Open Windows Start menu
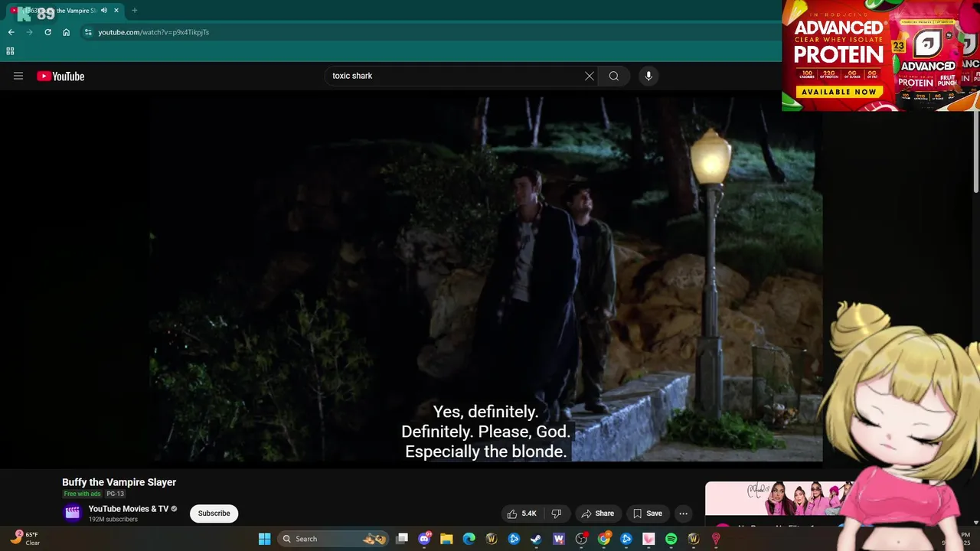980x551 pixels. (264, 539)
